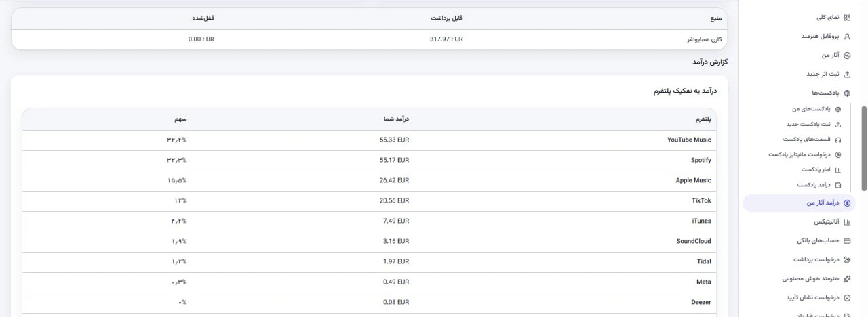The image size is (868, 317).
Task: Open آنالیتیکس from the sidebar
Action: (827, 222)
